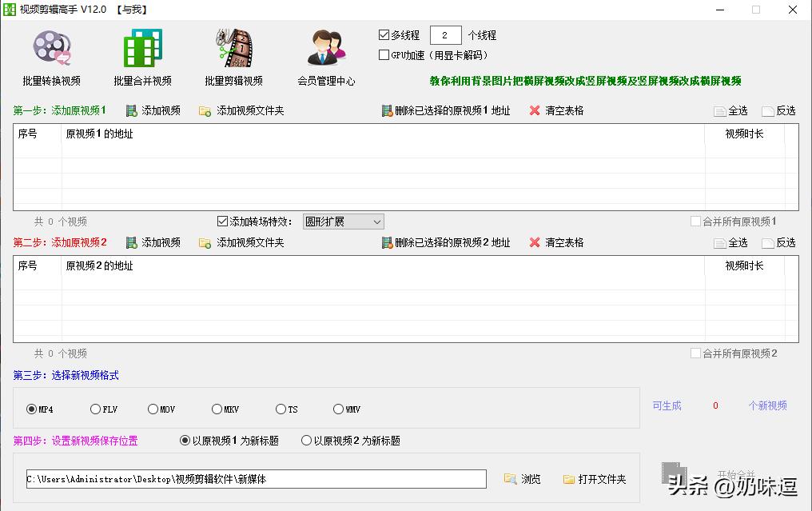
Task: Check 合并所有原视频2 option
Action: coord(695,353)
